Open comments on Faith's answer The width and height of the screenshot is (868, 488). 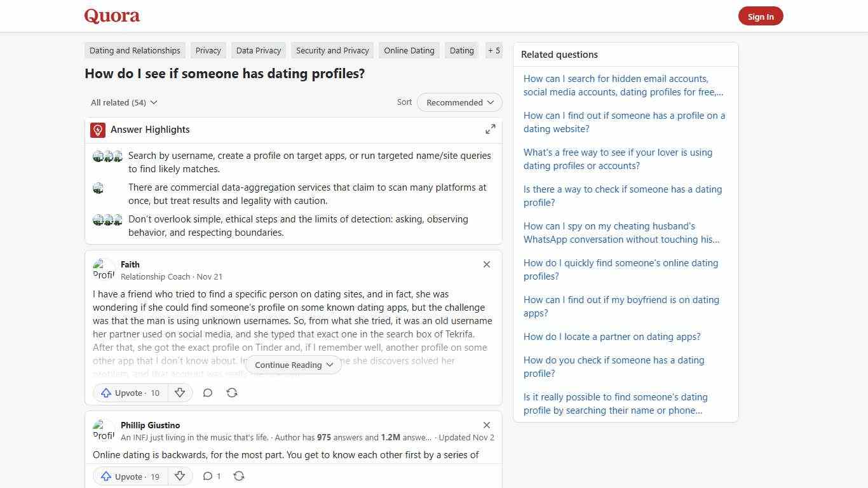click(x=208, y=393)
